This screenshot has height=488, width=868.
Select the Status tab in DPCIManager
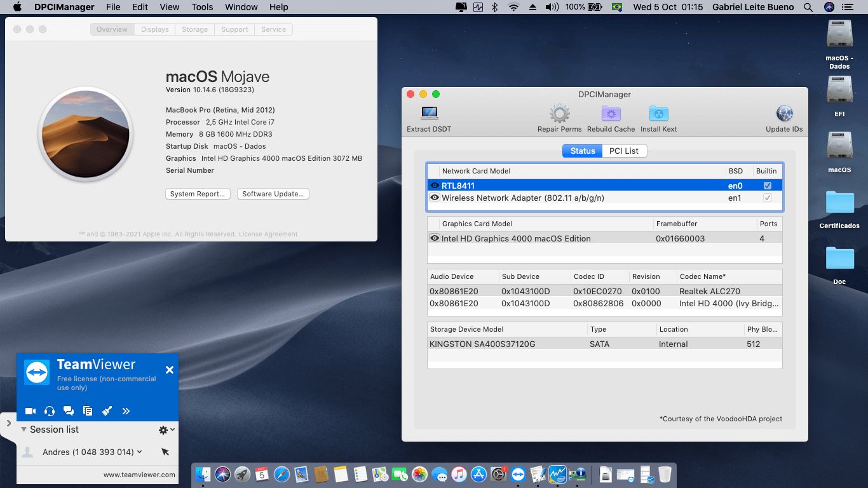tap(582, 151)
